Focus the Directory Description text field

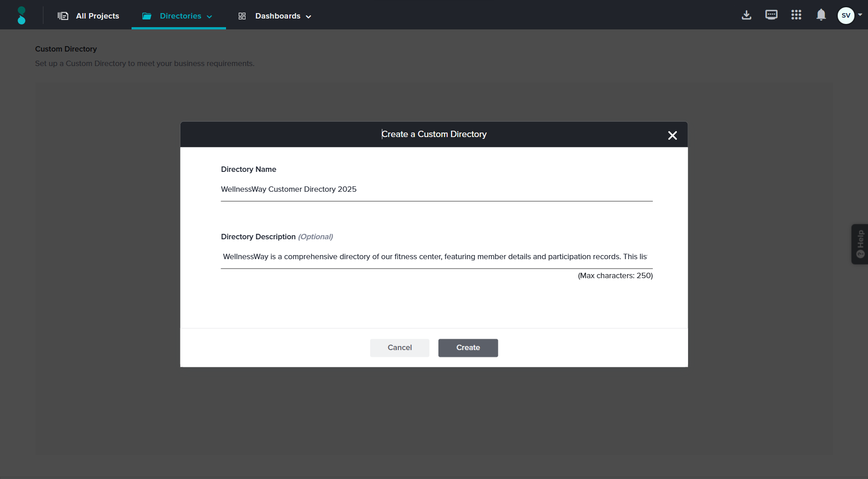[436, 256]
